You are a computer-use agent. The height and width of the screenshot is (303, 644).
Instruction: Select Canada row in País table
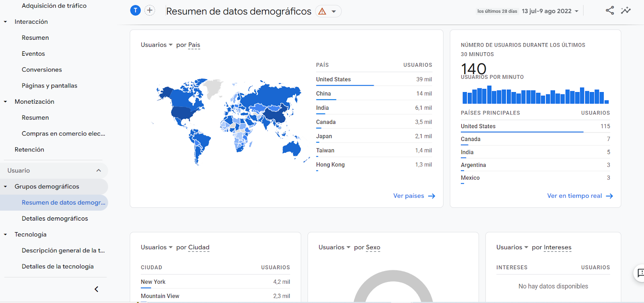click(374, 122)
